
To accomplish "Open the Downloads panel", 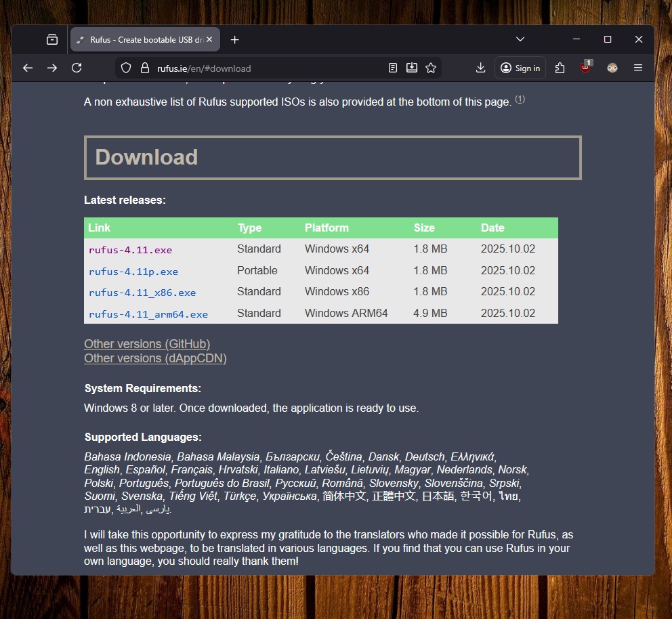I will (x=480, y=68).
